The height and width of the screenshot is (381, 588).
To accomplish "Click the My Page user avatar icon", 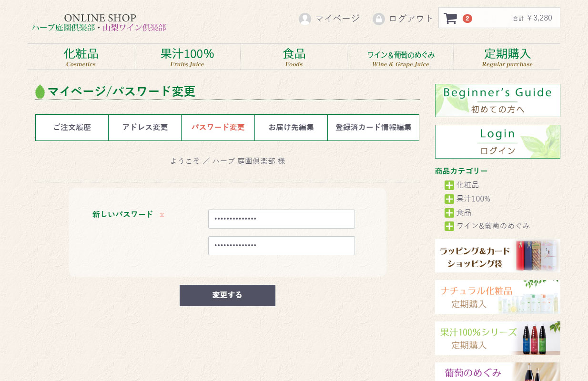I will (305, 19).
